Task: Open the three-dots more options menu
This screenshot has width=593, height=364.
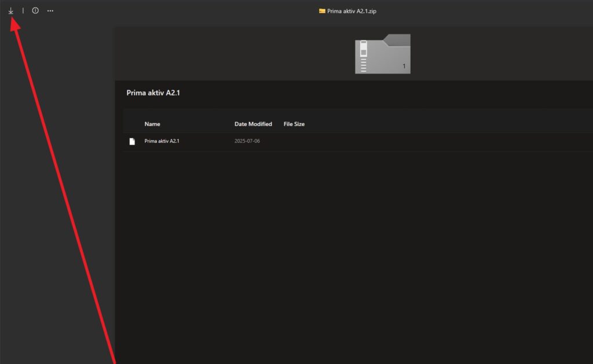Action: coord(50,10)
